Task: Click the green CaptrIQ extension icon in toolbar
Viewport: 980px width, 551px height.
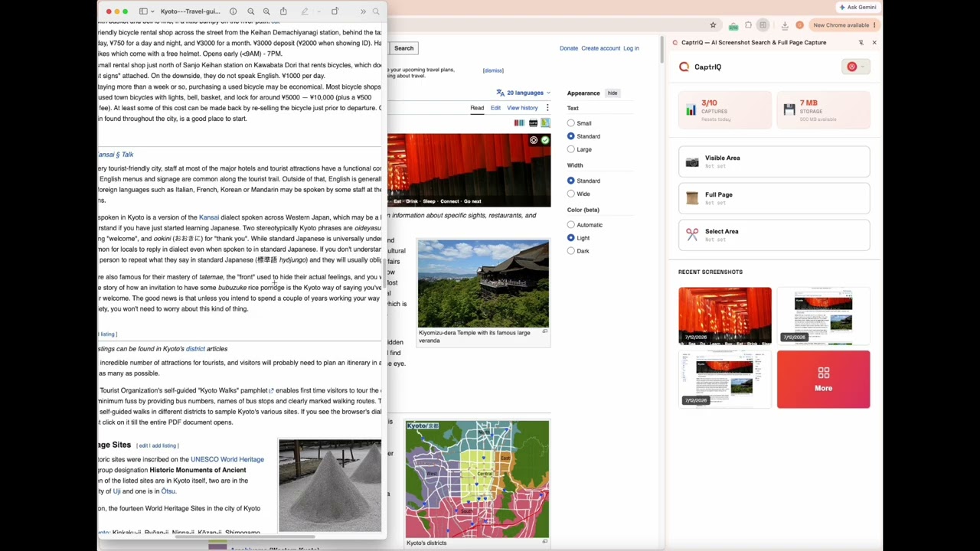Action: tap(733, 25)
